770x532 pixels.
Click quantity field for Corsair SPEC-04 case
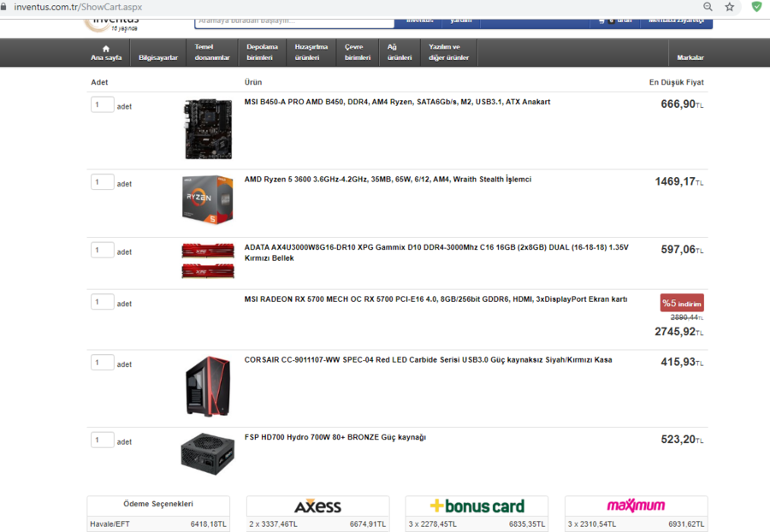point(103,363)
